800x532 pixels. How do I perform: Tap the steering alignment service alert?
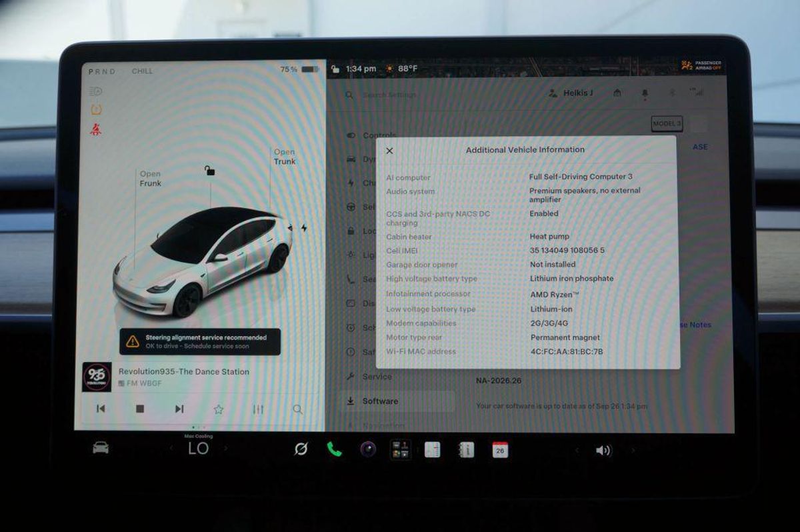200,341
